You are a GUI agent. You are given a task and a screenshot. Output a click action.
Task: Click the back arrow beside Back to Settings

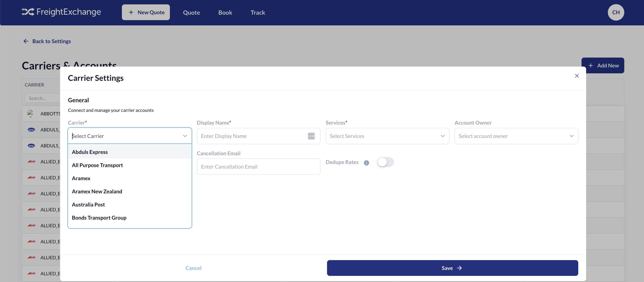[x=26, y=41]
